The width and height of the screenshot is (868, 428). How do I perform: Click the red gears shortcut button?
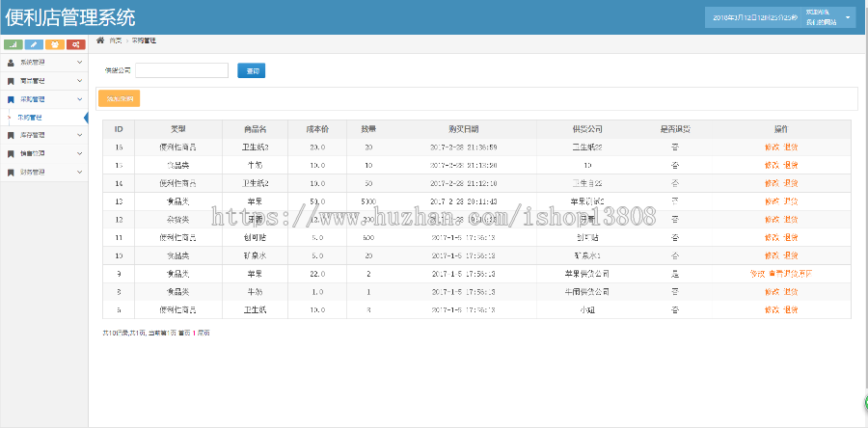(76, 44)
